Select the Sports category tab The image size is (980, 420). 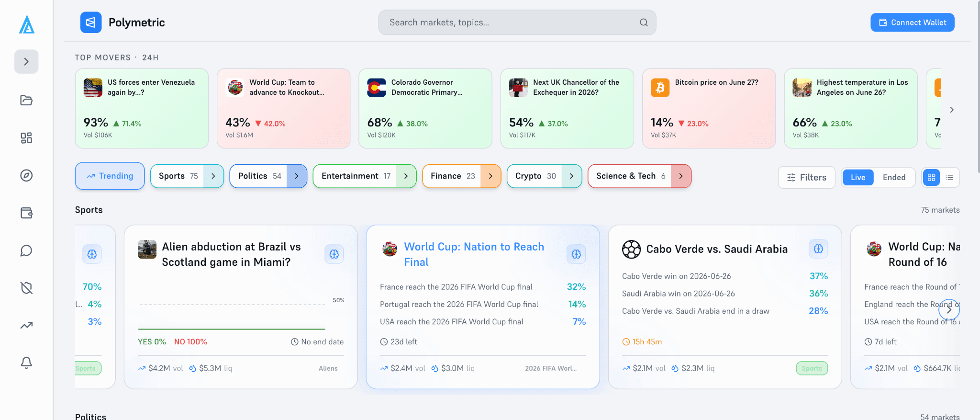point(178,176)
